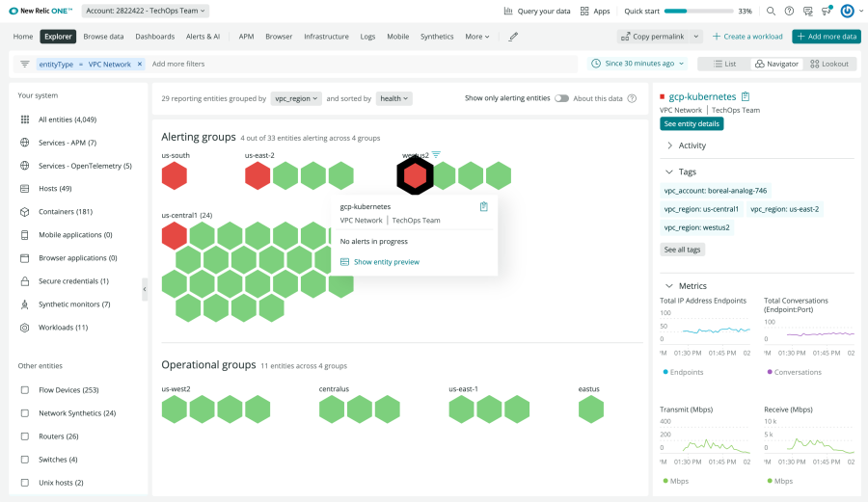This screenshot has height=502, width=868.
Task: Click clipboard icon beside gcp-kubernetes title
Action: point(746,96)
